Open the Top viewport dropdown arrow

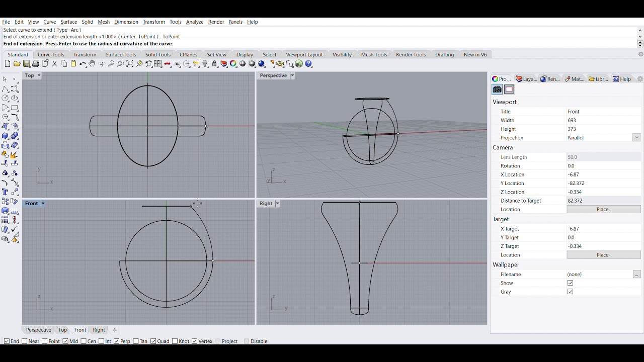point(39,75)
